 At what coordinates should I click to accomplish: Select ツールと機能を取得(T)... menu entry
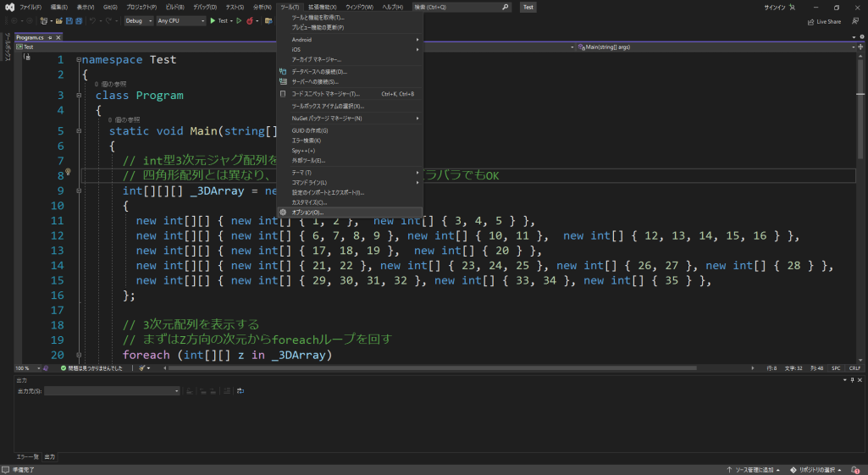coord(350,18)
